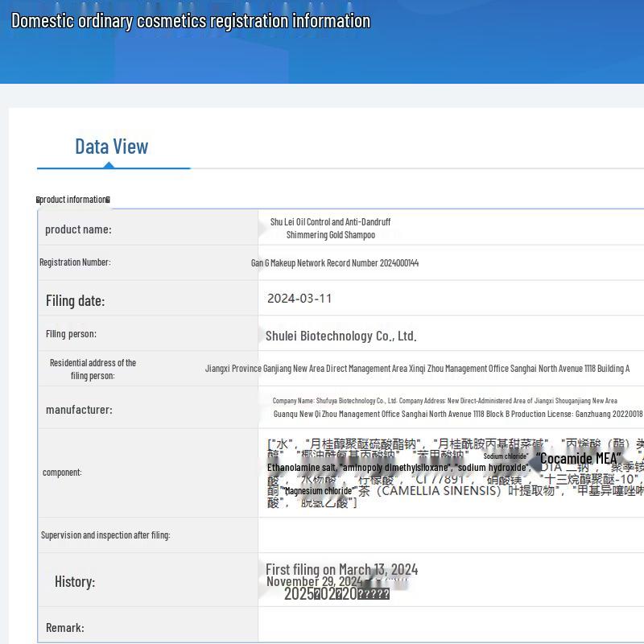Click the Shu Lei Oil Control shampoo name
The image size is (644, 644).
coord(330,229)
